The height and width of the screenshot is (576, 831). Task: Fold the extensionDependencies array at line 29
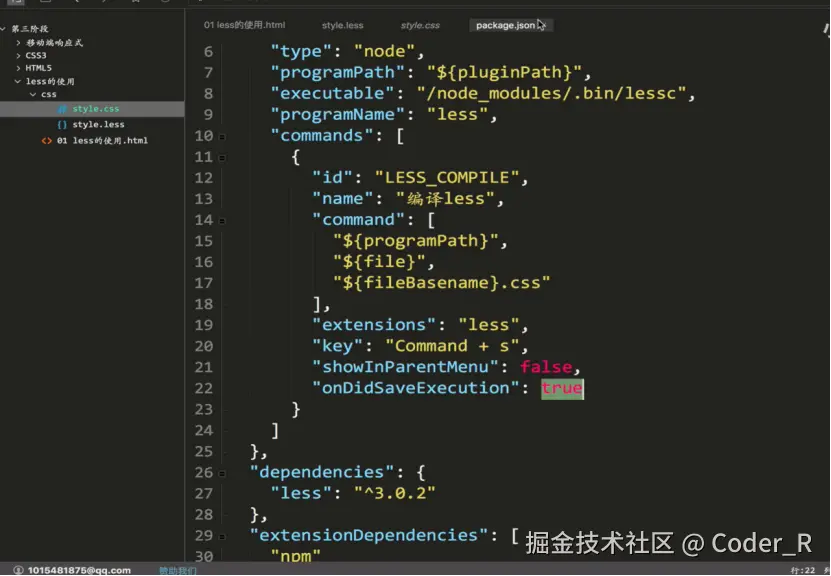[222, 536]
